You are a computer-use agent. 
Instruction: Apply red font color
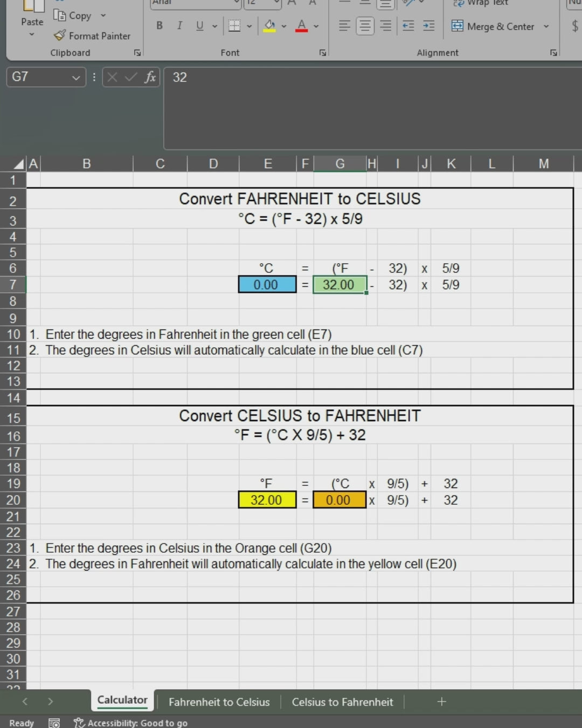(302, 26)
